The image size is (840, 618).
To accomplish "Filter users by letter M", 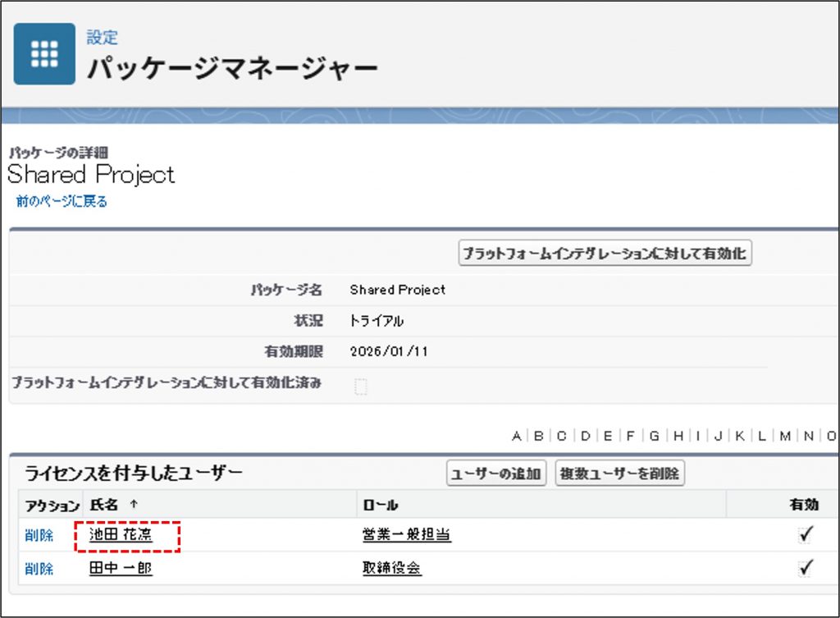I will point(785,435).
